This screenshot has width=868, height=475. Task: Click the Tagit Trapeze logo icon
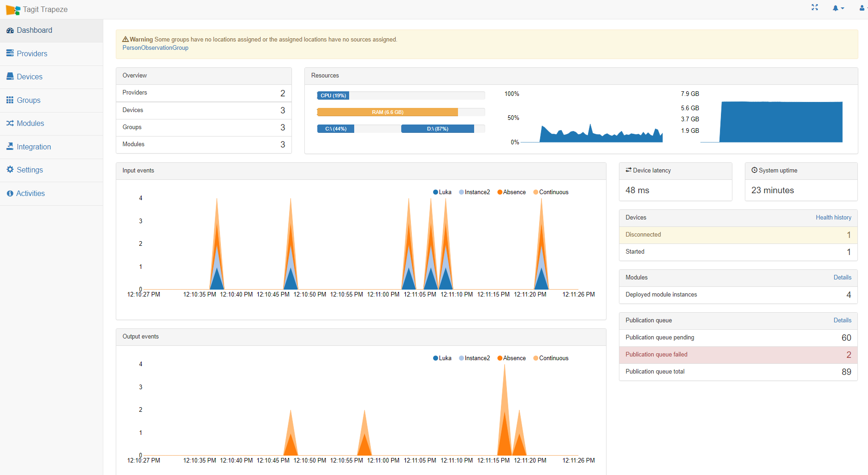pos(13,10)
